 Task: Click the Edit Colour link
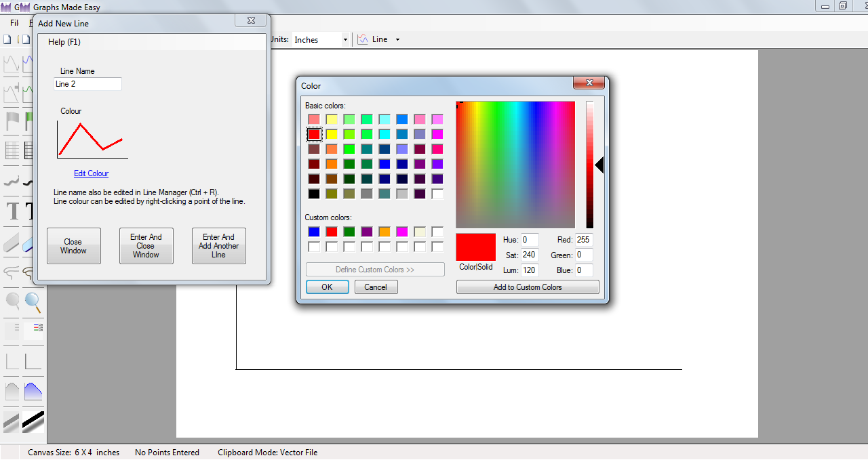(91, 173)
